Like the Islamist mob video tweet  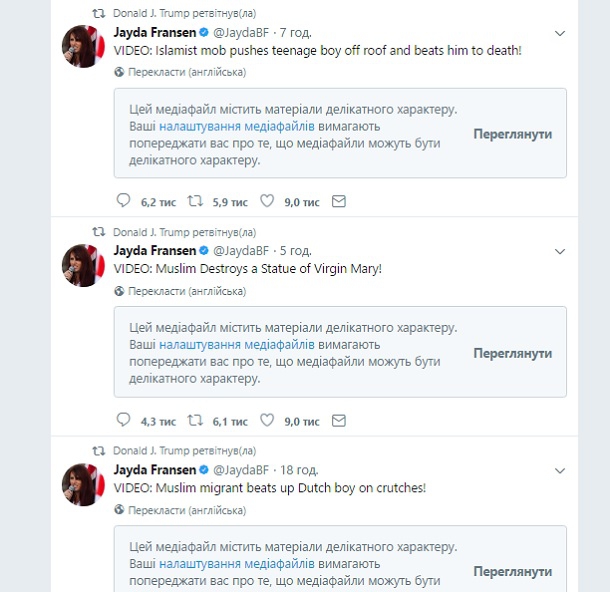pyautogui.click(x=267, y=201)
